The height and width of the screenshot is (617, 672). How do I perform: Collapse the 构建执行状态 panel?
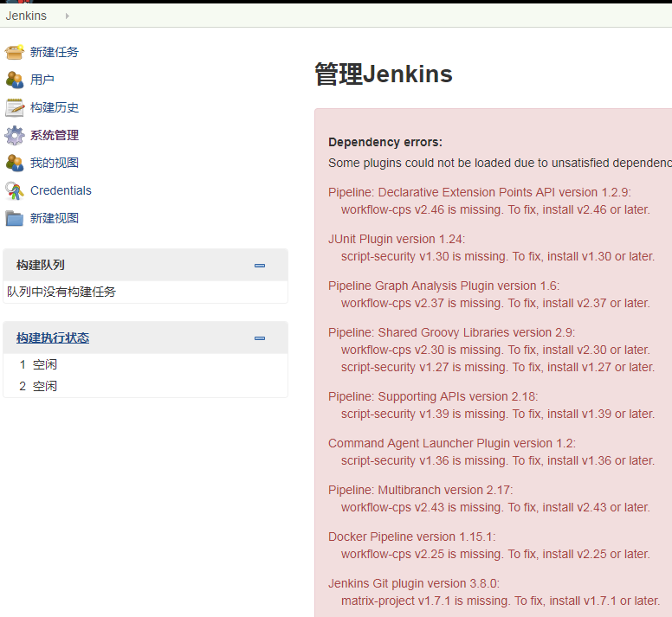click(x=260, y=338)
